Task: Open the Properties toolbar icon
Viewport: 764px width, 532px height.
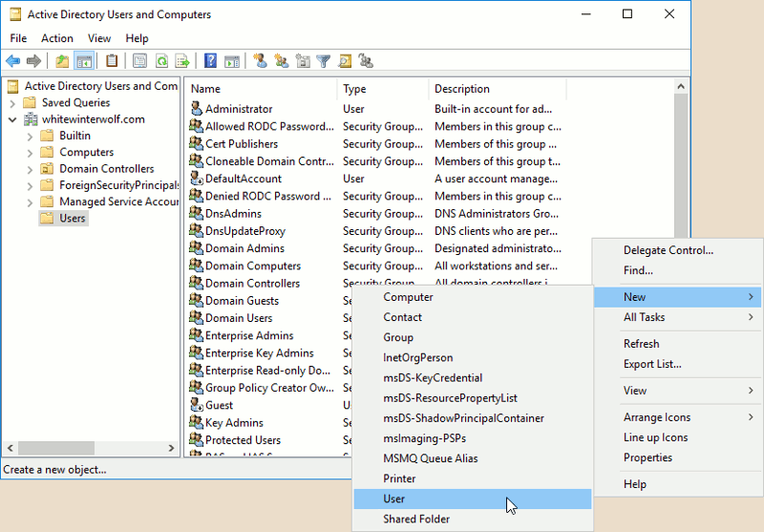Action: (x=139, y=61)
